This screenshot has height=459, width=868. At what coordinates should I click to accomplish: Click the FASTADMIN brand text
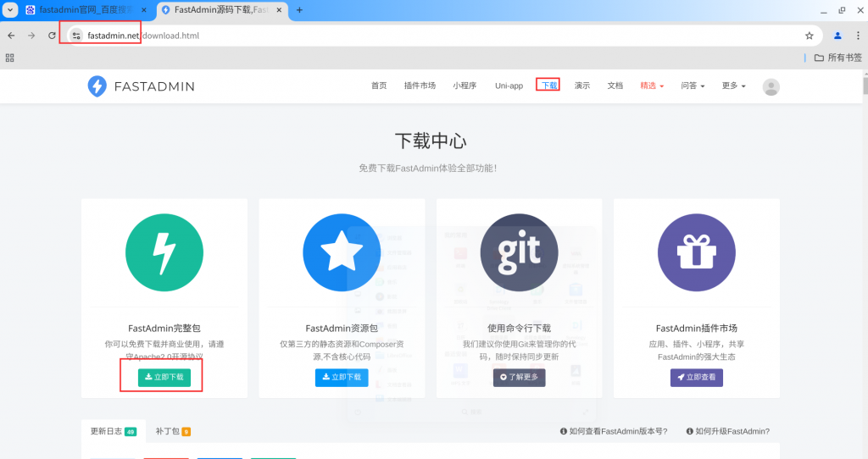154,86
